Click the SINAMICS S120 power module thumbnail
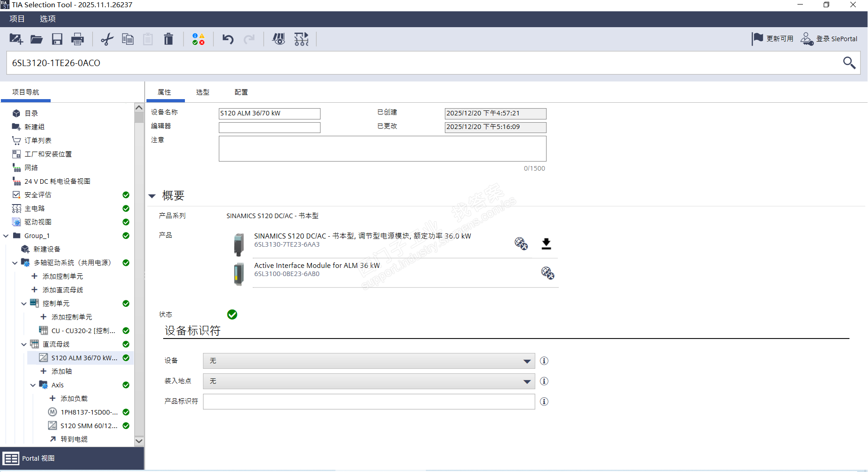The image size is (868, 472). pyautogui.click(x=239, y=244)
